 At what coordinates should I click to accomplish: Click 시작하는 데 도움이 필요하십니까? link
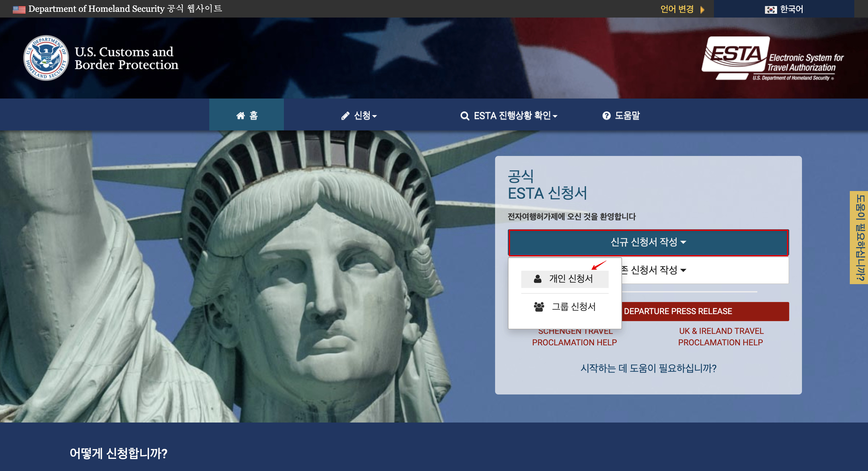(x=648, y=368)
